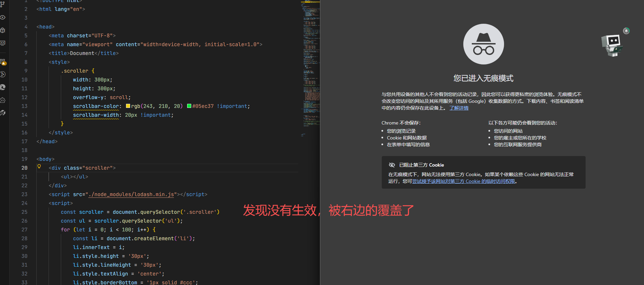Open the Git graph circle icon
Screen dimensions: 644x285
(3, 74)
